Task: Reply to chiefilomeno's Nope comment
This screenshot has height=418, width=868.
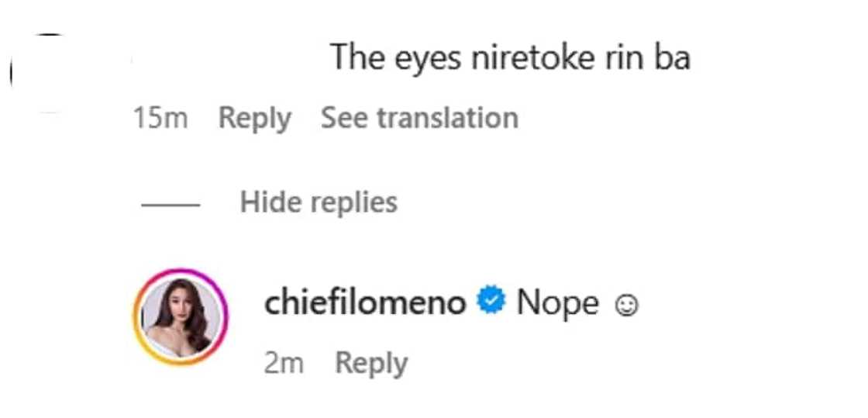Action: [x=371, y=363]
